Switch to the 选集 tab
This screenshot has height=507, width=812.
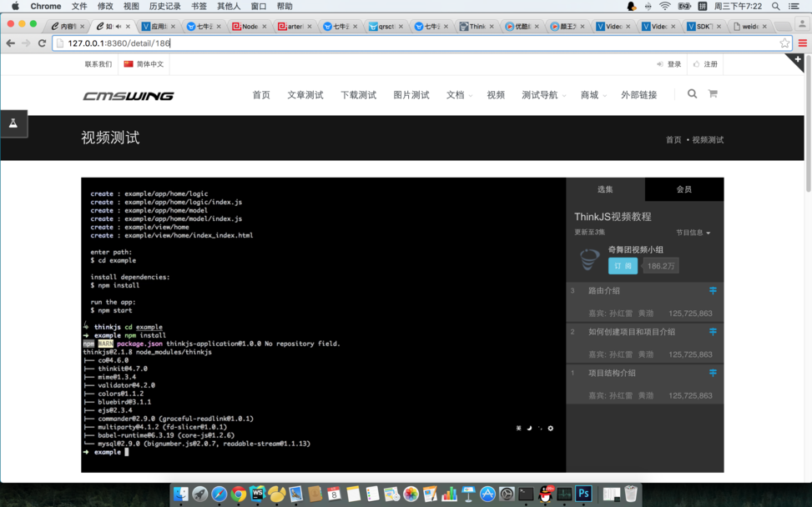(605, 189)
